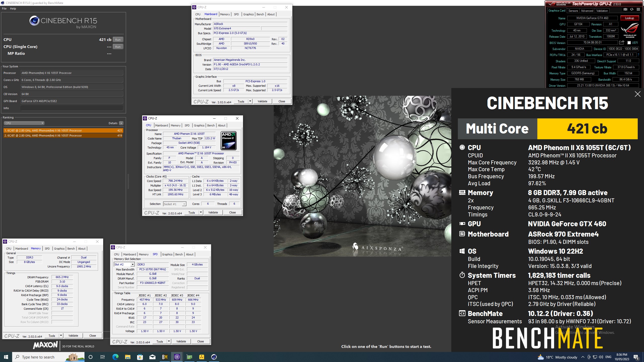The height and width of the screenshot is (362, 644).
Task: Switch to BenchMate via the BM taskbar icon
Action: 165,357
